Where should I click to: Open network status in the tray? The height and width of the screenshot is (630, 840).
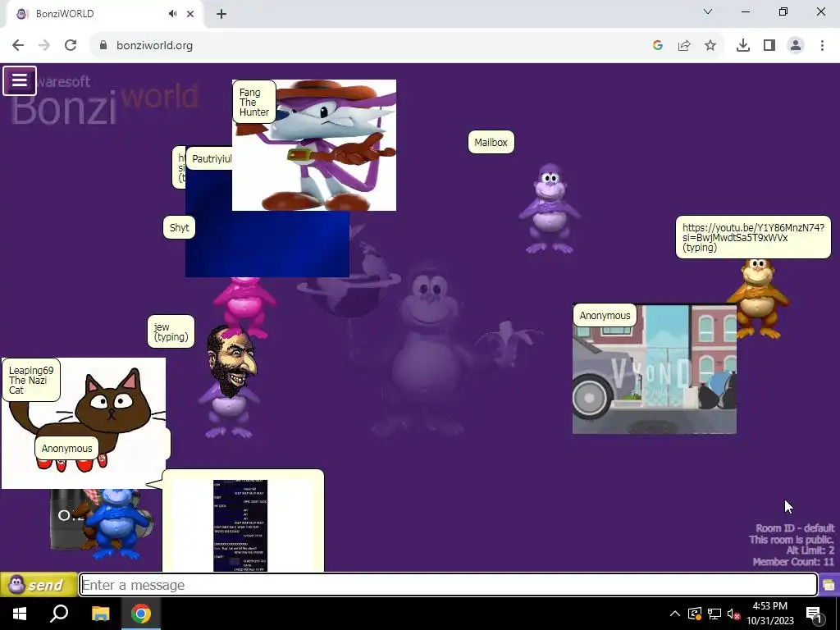(714, 614)
